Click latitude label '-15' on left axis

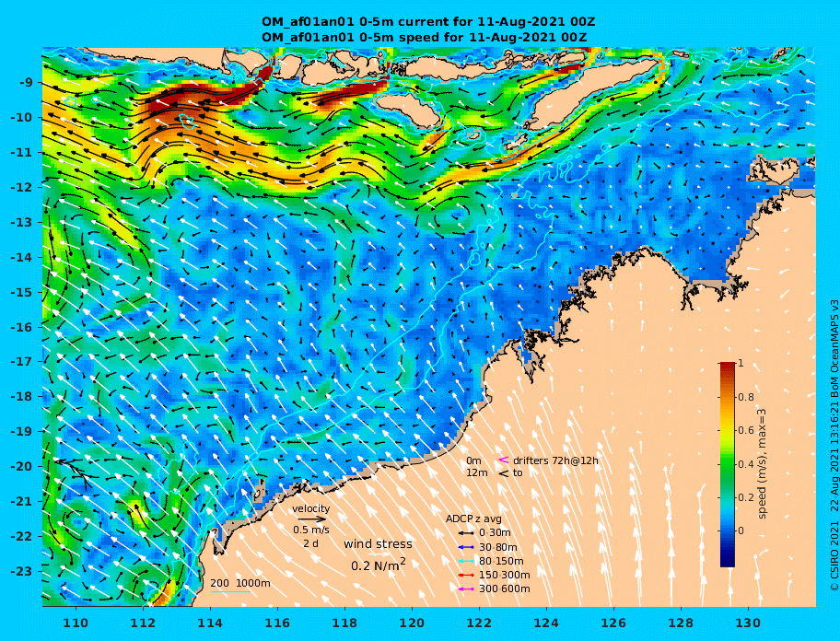click(22, 292)
